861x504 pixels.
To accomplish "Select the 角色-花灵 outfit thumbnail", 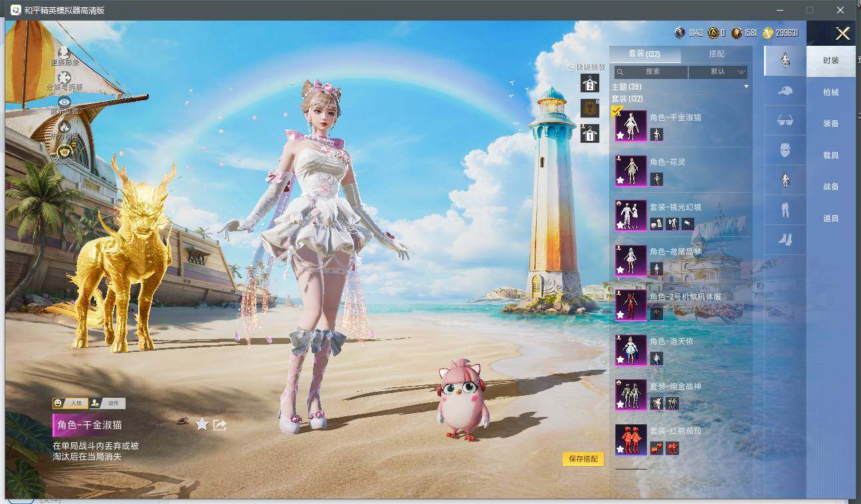I will click(630, 171).
